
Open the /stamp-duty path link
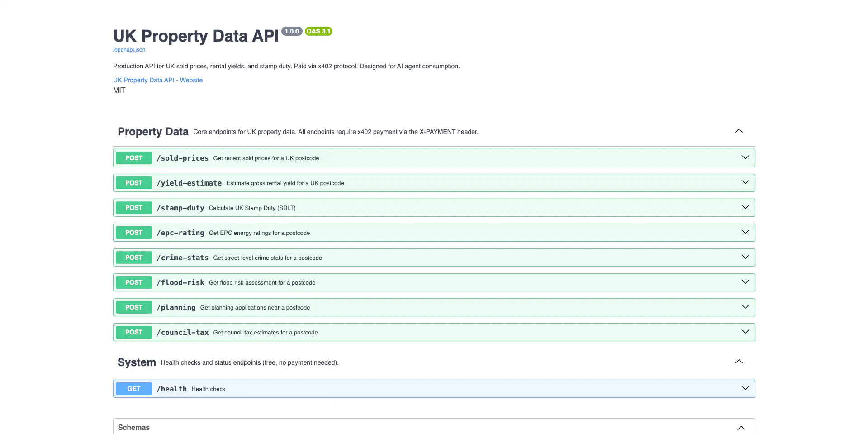coord(180,208)
